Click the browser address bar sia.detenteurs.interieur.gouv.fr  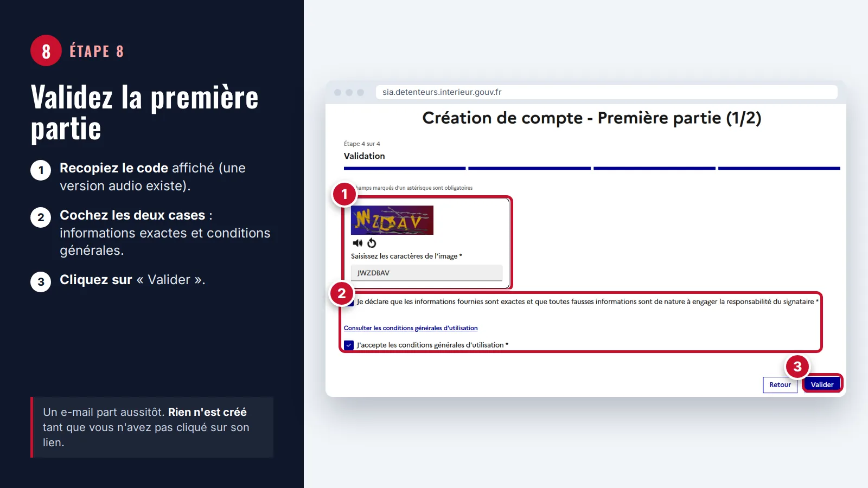607,92
